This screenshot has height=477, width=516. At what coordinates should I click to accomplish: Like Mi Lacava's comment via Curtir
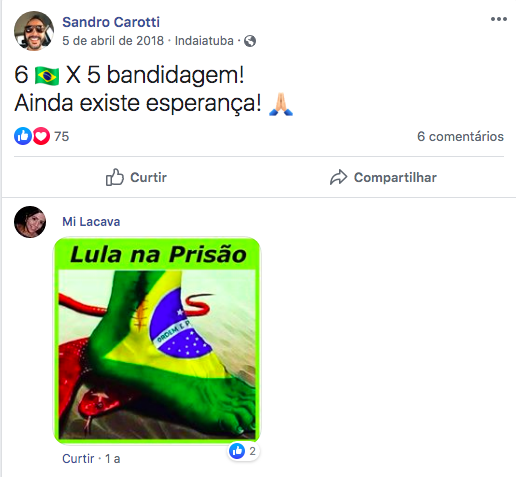tap(78, 459)
